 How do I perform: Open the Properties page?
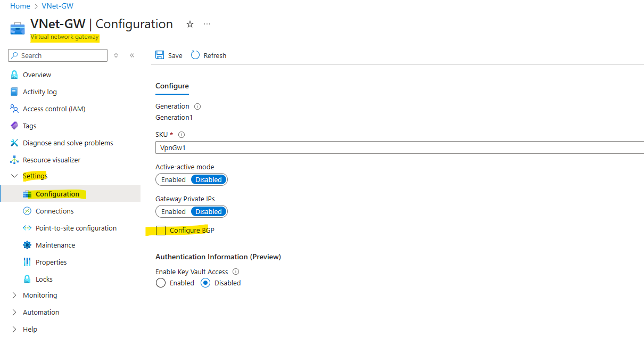pyautogui.click(x=51, y=262)
